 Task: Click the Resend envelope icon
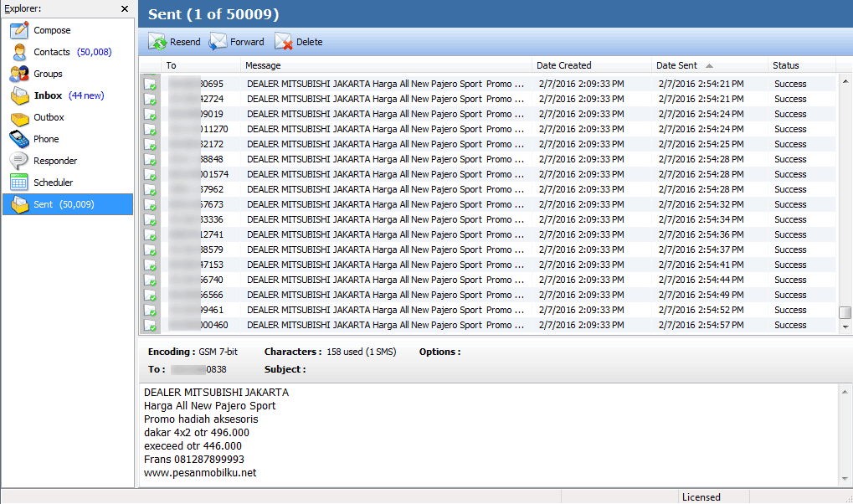point(157,41)
